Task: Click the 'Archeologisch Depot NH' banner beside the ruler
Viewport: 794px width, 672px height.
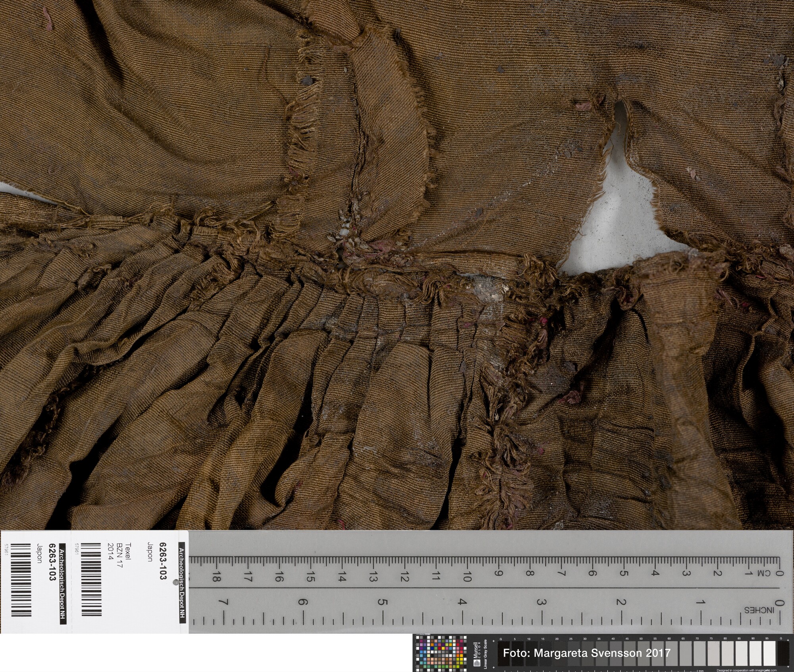Action: coord(181,582)
